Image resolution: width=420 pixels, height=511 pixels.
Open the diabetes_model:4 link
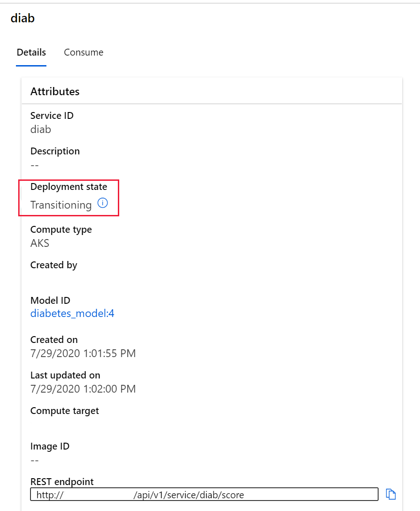pos(72,313)
